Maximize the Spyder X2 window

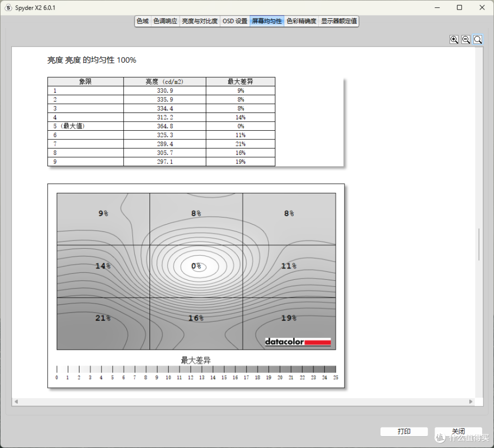click(459, 8)
